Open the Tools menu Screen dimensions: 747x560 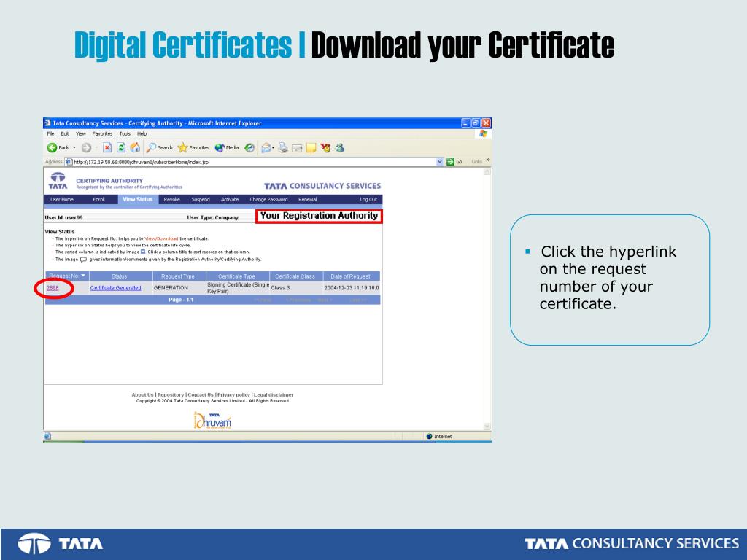125,134
